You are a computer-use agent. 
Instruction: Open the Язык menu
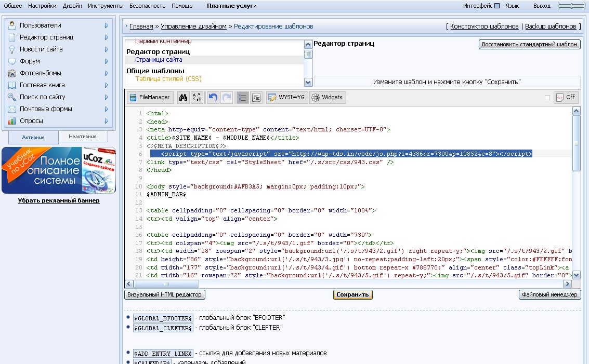[513, 6]
